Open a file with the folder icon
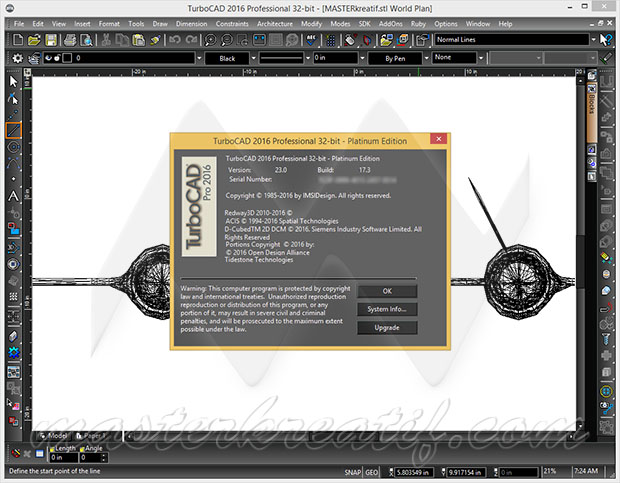 click(34, 40)
